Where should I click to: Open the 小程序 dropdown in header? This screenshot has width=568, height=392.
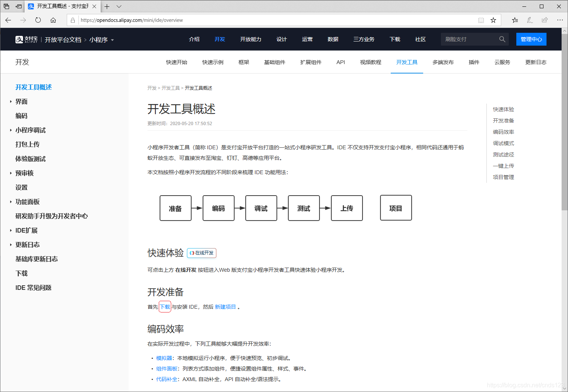coord(101,40)
